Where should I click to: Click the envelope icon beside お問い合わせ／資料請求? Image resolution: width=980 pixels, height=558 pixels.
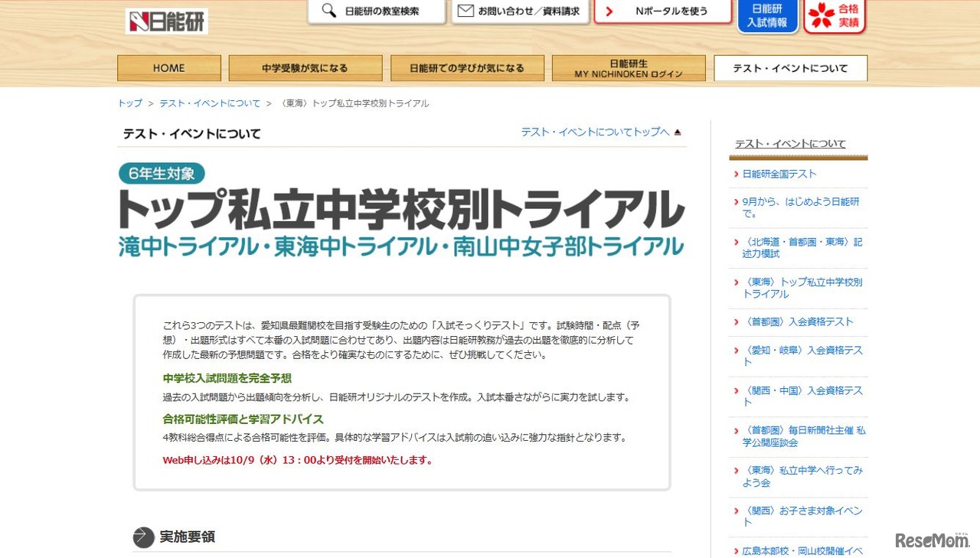click(465, 11)
